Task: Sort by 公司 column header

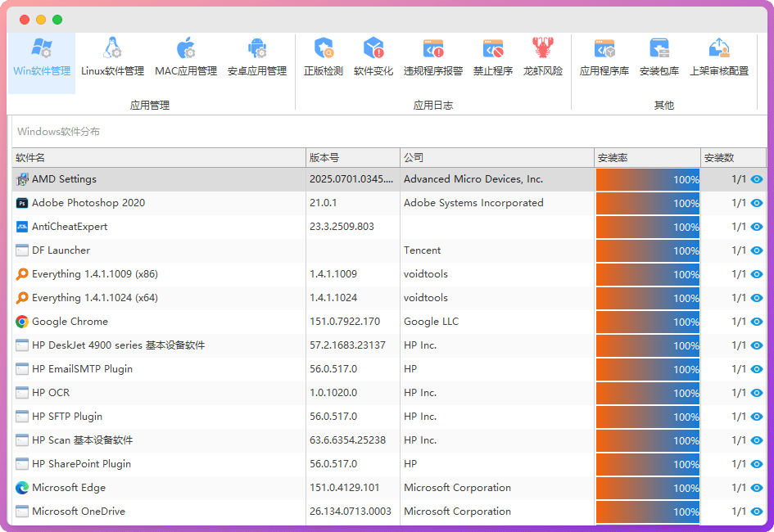Action: (497, 158)
